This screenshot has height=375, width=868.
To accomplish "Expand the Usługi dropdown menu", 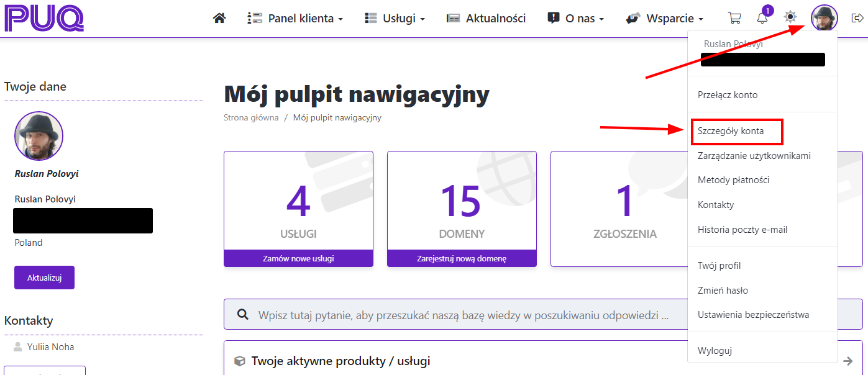I will pyautogui.click(x=395, y=19).
